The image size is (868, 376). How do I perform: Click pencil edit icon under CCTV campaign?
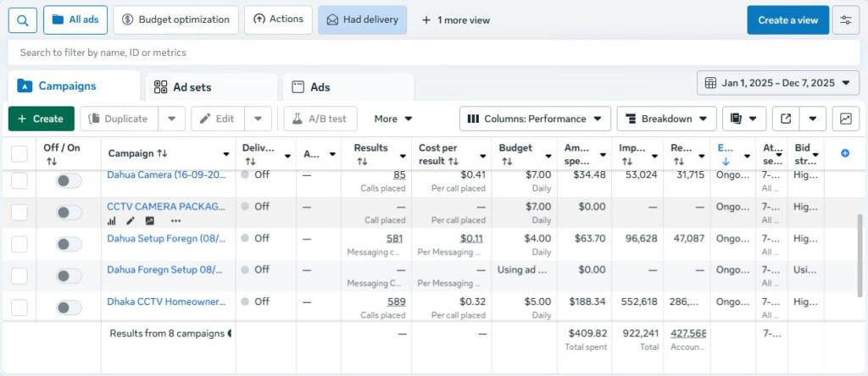pos(131,221)
